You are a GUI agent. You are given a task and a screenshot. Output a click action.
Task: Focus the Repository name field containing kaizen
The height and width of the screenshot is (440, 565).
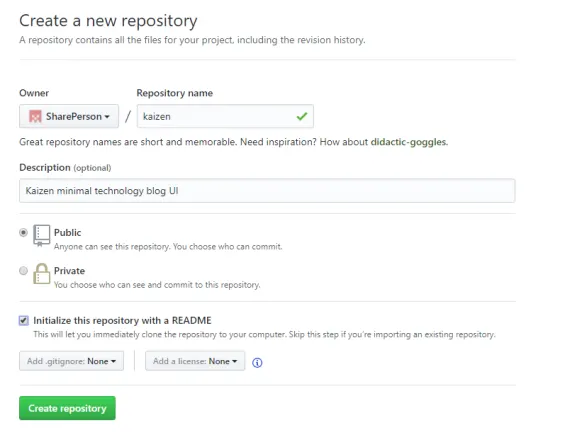coord(225,116)
